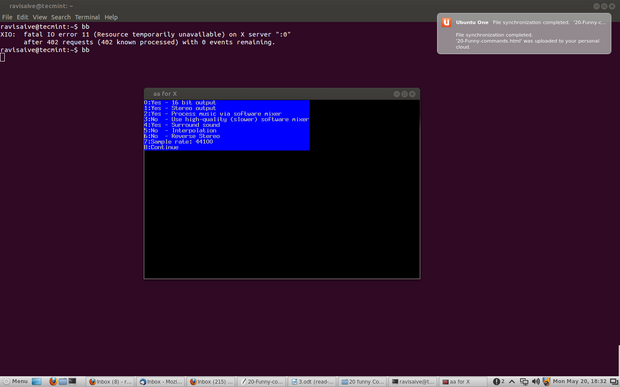This screenshot has height=387, width=620.
Task: Switch to the '20-Funny-co...' editor window
Action: pos(262,381)
